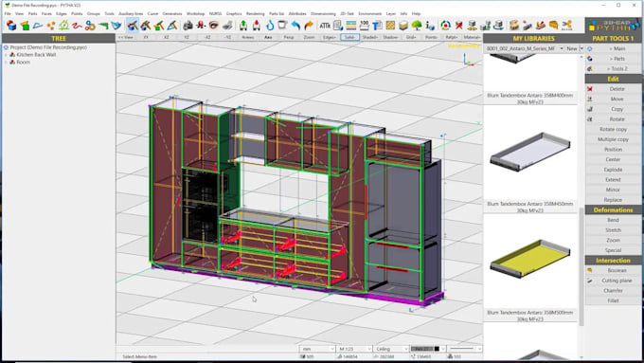Switch to the Persp view
Viewport: 644px width, 363px height.
(x=289, y=37)
